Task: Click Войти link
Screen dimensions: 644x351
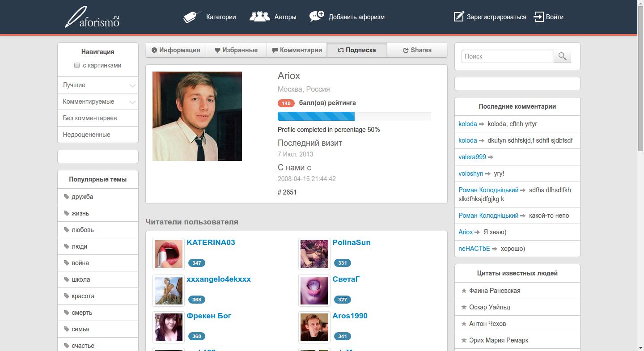Action: click(x=555, y=17)
